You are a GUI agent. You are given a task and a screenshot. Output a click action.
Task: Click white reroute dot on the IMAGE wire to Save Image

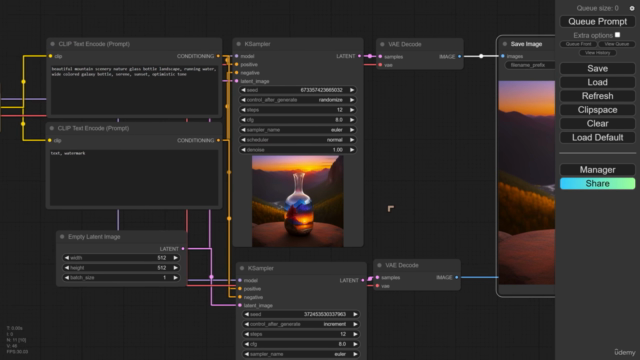pos(481,56)
